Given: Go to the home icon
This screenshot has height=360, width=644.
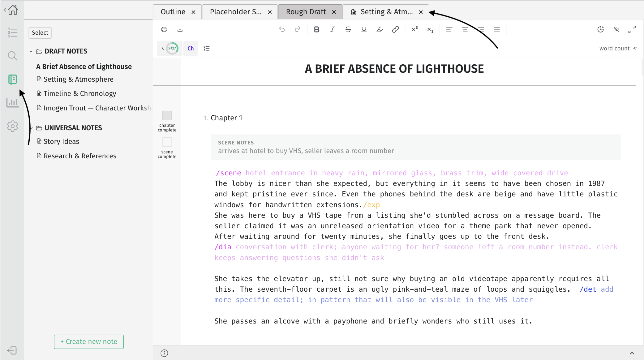Looking at the screenshot, I should [13, 10].
